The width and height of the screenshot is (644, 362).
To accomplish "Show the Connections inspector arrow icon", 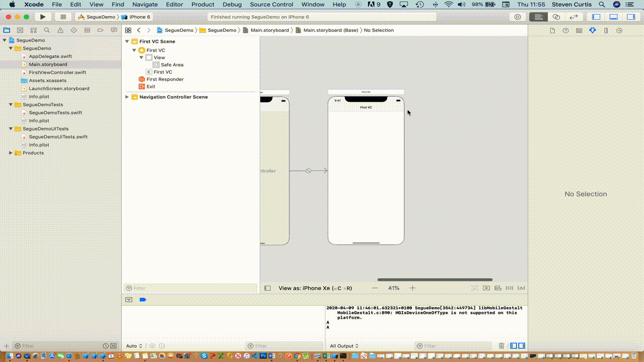I will [619, 31].
